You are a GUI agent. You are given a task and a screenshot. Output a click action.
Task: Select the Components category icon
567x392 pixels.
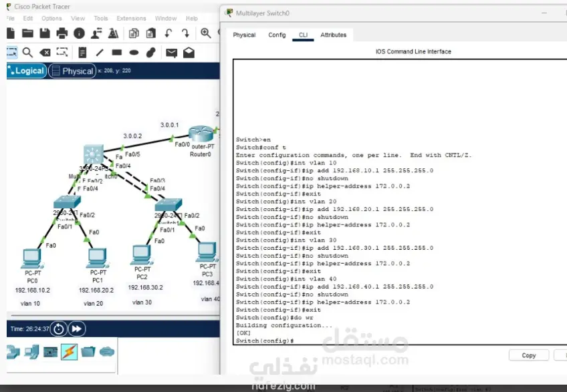coord(50,352)
